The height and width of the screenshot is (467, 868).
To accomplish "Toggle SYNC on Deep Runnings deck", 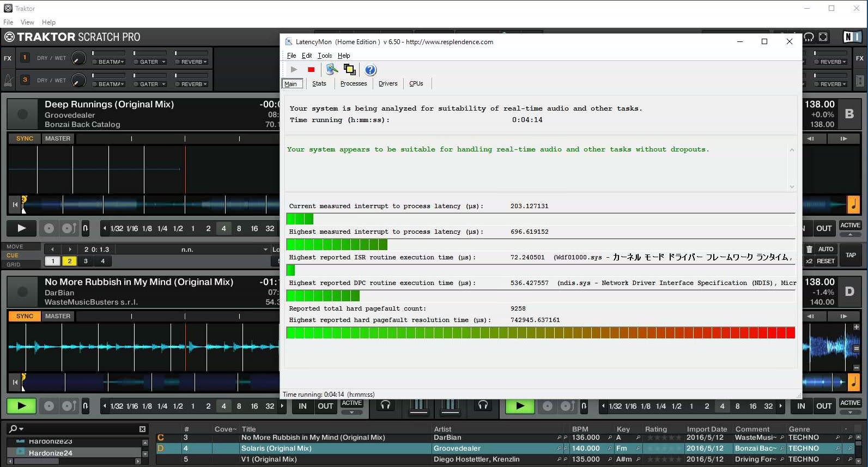I will [25, 138].
